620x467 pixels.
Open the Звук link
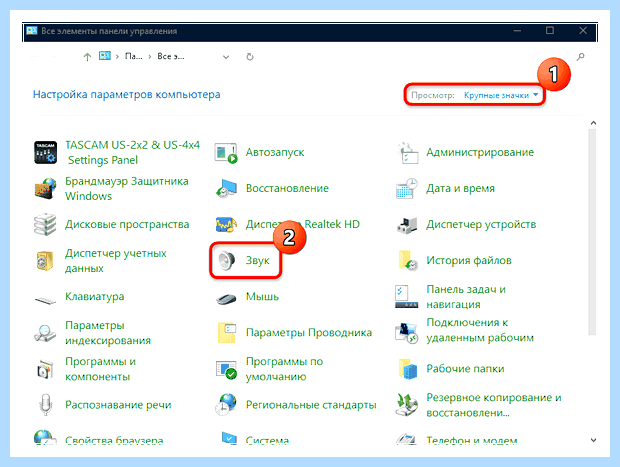258,261
